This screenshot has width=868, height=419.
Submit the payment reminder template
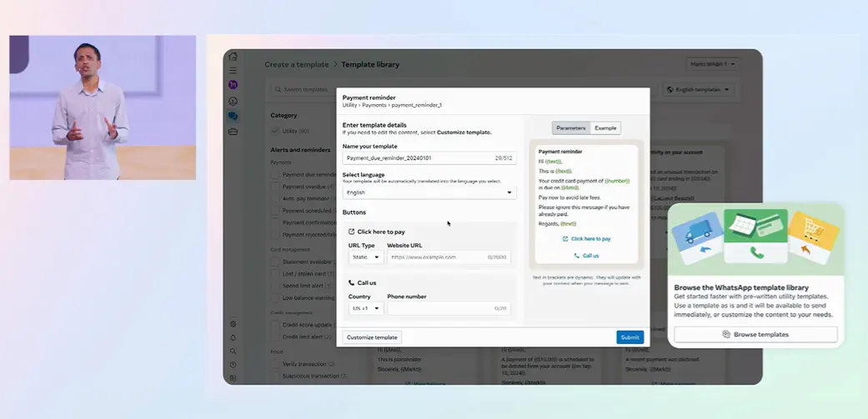click(630, 337)
